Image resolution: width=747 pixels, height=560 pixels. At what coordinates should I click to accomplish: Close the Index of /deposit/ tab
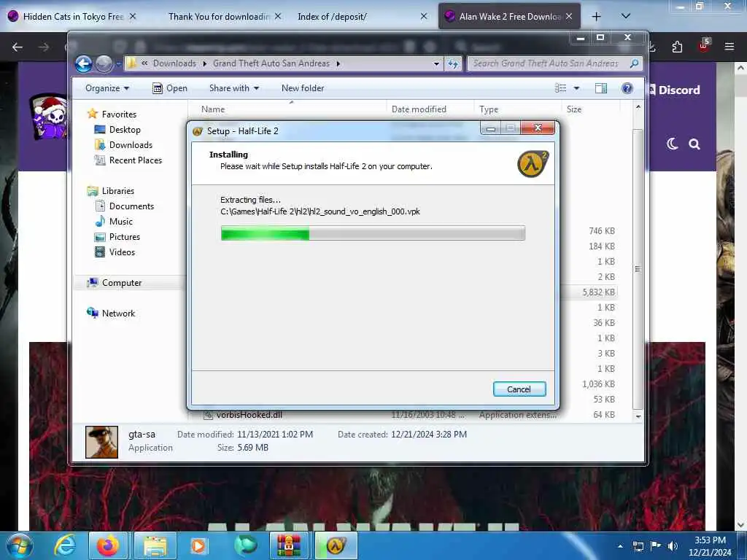424,17
